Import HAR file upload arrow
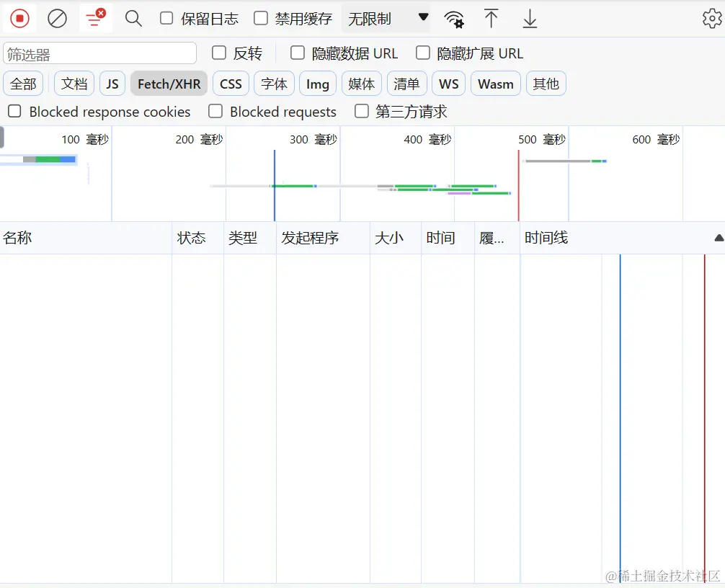This screenshot has height=588, width=725. click(491, 19)
